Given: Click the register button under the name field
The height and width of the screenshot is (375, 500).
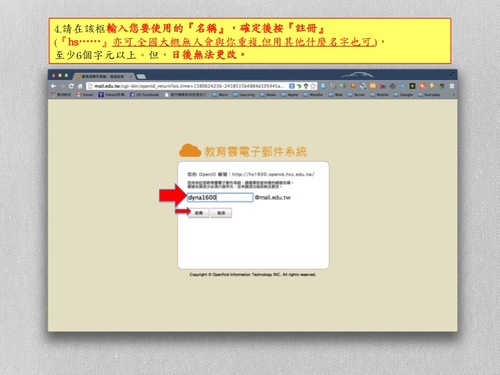Looking at the screenshot, I should pyautogui.click(x=199, y=213).
